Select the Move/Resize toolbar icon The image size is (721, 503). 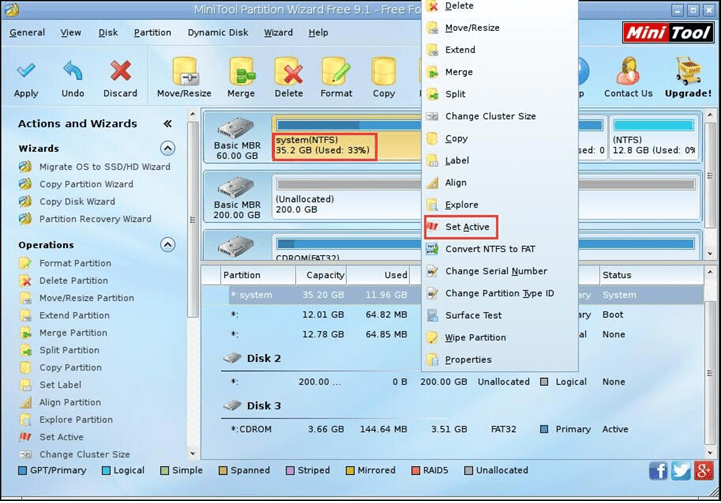pyautogui.click(x=184, y=77)
